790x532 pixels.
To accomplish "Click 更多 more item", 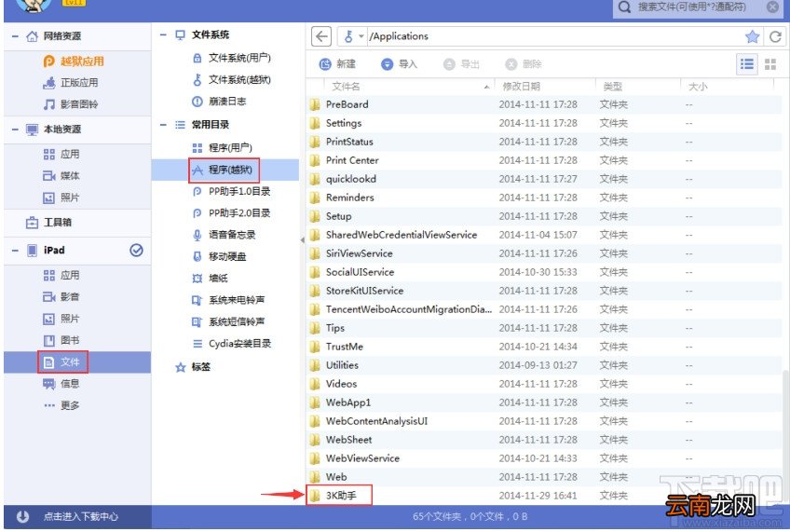I will point(61,405).
